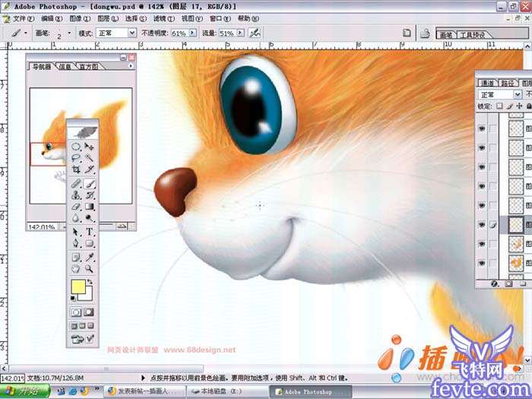This screenshot has width=532, height=399.
Task: Select the Hand tool
Action: coord(76,269)
